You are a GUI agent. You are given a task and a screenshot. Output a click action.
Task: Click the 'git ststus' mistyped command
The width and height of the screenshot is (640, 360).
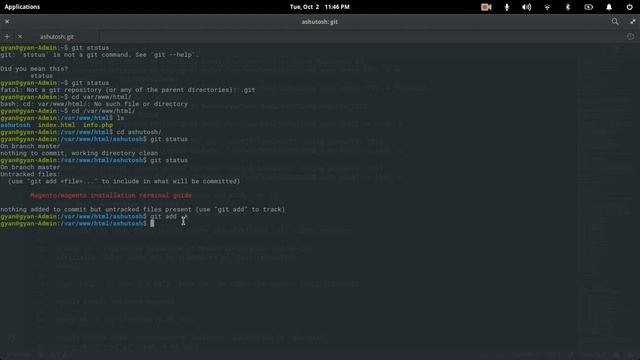(x=90, y=48)
